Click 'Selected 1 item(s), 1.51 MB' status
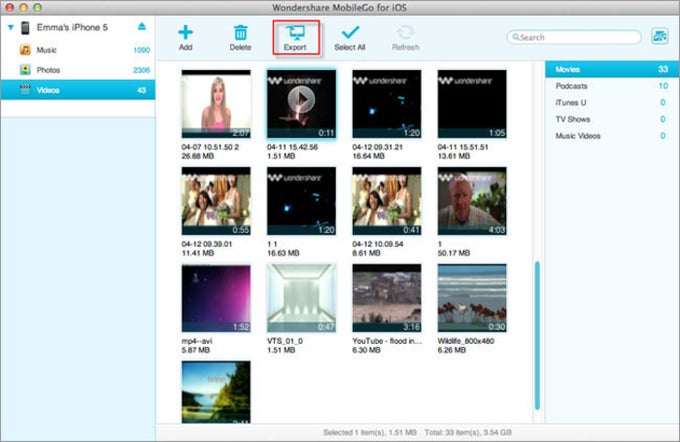This screenshot has width=680, height=442. click(370, 432)
